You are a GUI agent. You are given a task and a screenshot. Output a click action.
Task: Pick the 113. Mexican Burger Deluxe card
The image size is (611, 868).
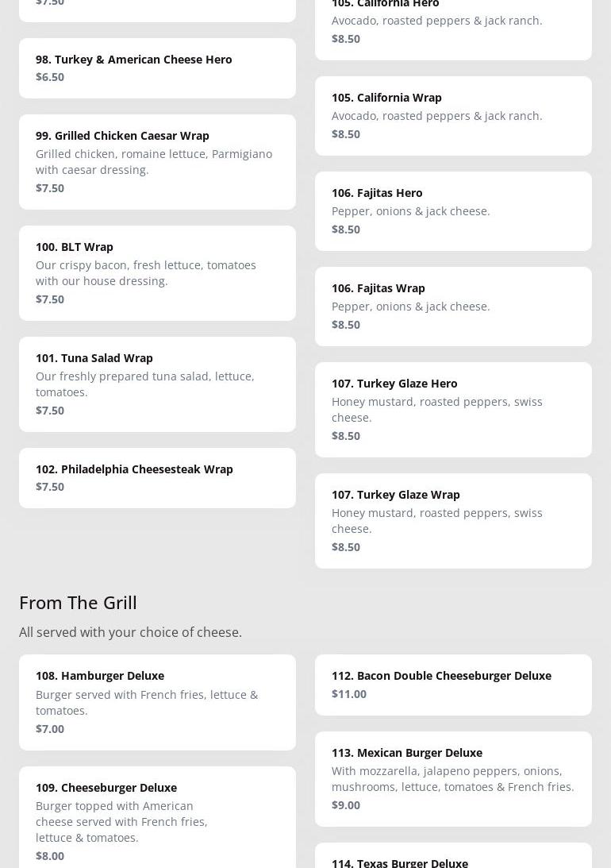(x=453, y=778)
